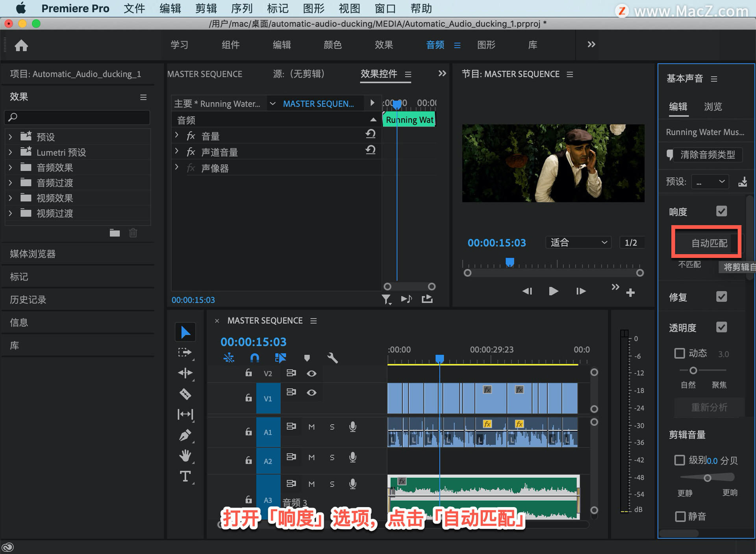Toggle 修复 section checkbox
Image resolution: width=756 pixels, height=554 pixels.
[x=721, y=296]
